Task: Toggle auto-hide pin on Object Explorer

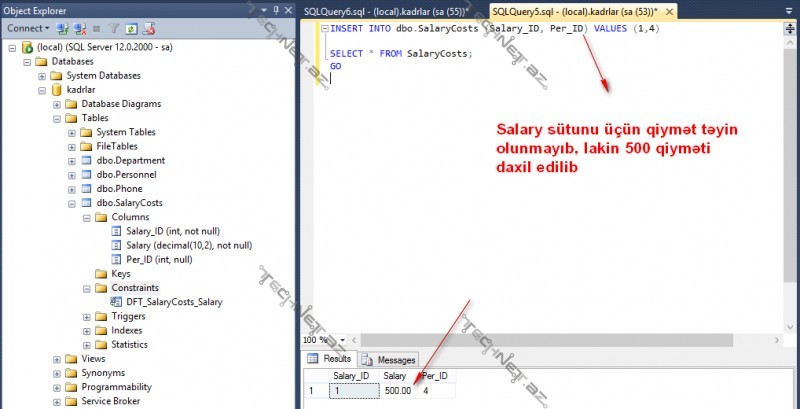Action: (276, 10)
